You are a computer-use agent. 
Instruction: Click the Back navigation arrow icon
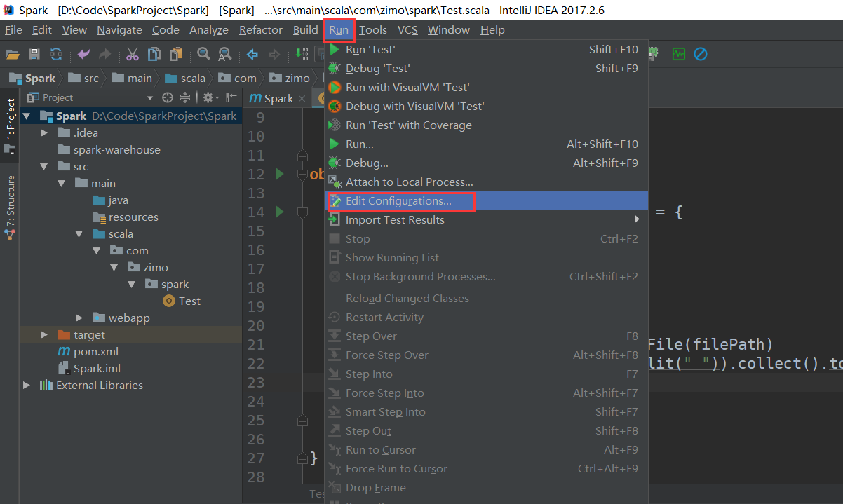pos(252,54)
